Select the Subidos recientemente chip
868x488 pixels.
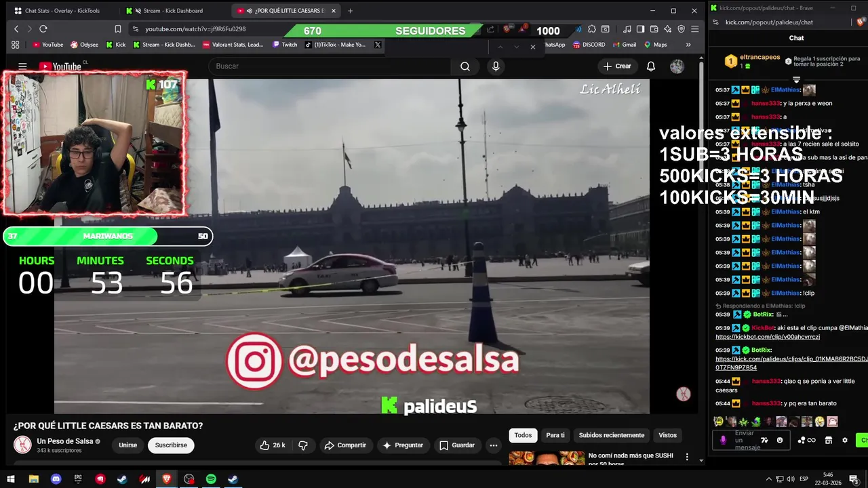pos(612,435)
